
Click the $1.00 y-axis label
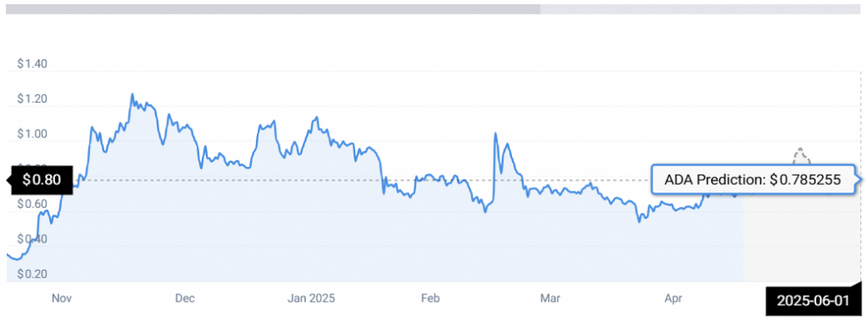31,135
